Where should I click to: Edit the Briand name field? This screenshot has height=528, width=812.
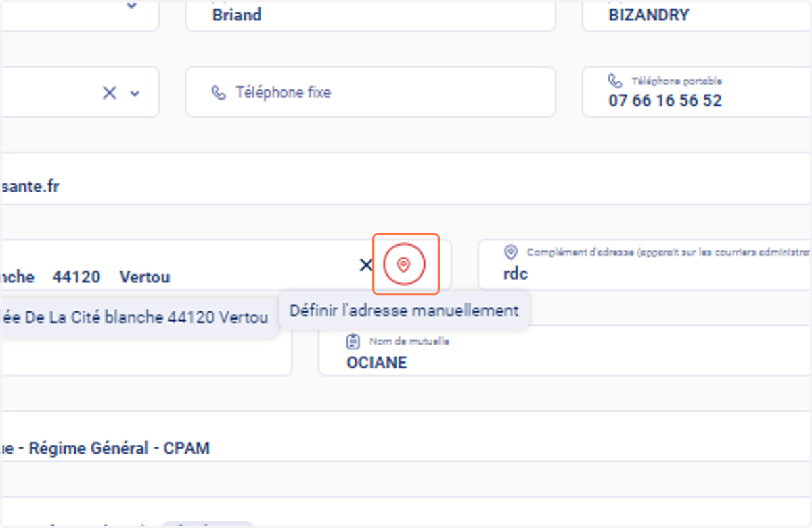(x=371, y=16)
